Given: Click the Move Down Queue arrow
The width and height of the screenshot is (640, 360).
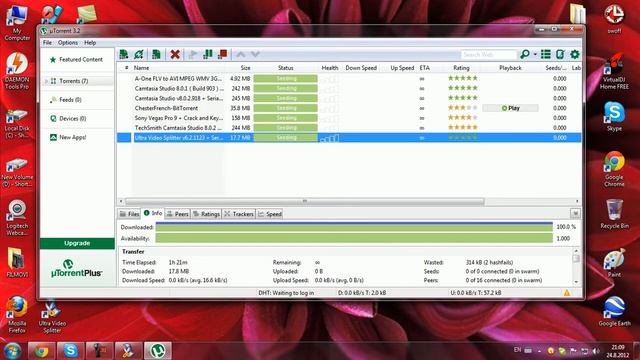Looking at the screenshot, I should pyautogui.click(x=255, y=54).
